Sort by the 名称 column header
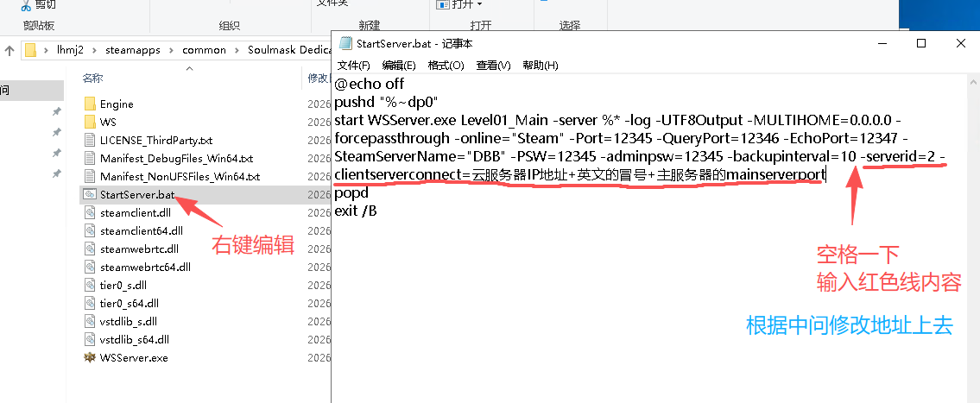This screenshot has height=403, width=980. pyautogui.click(x=92, y=79)
